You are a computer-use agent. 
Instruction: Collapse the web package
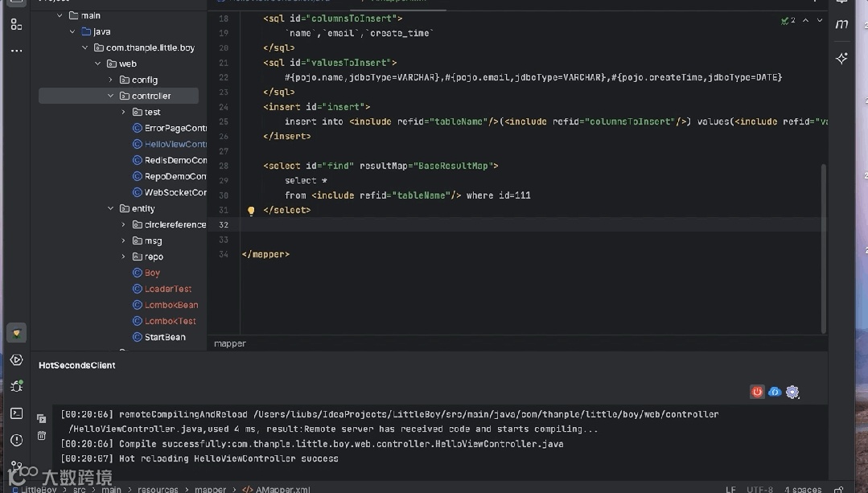point(97,64)
